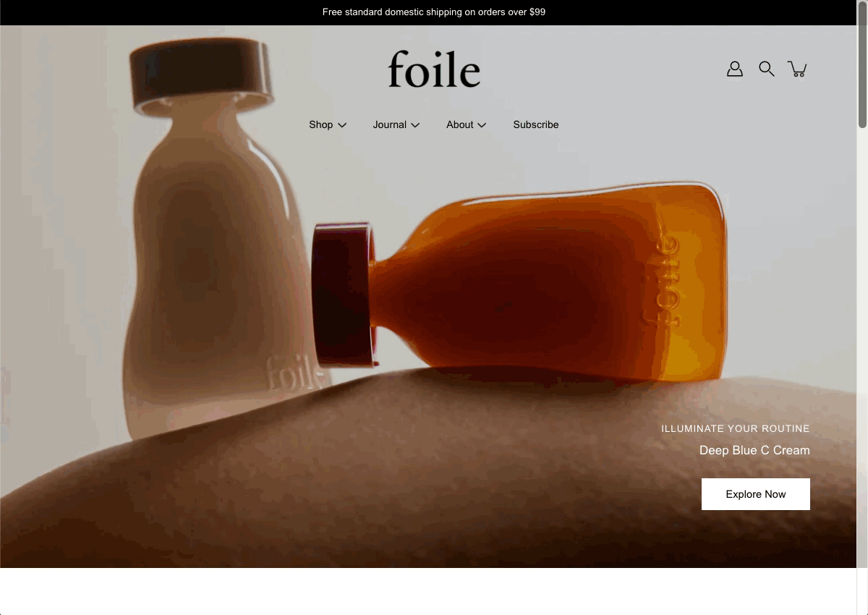
Task: Click the chevron next to About
Action: (482, 125)
